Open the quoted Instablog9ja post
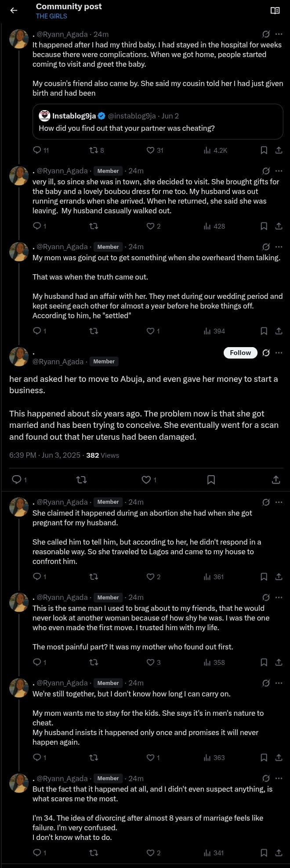This screenshot has width=290, height=868. (158, 122)
